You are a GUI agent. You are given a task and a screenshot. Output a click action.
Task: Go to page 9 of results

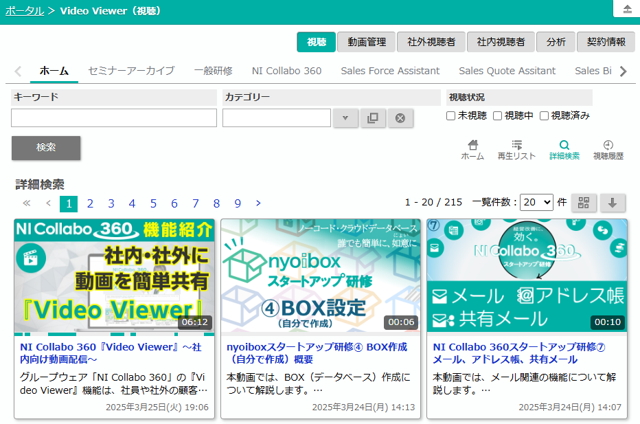click(238, 203)
